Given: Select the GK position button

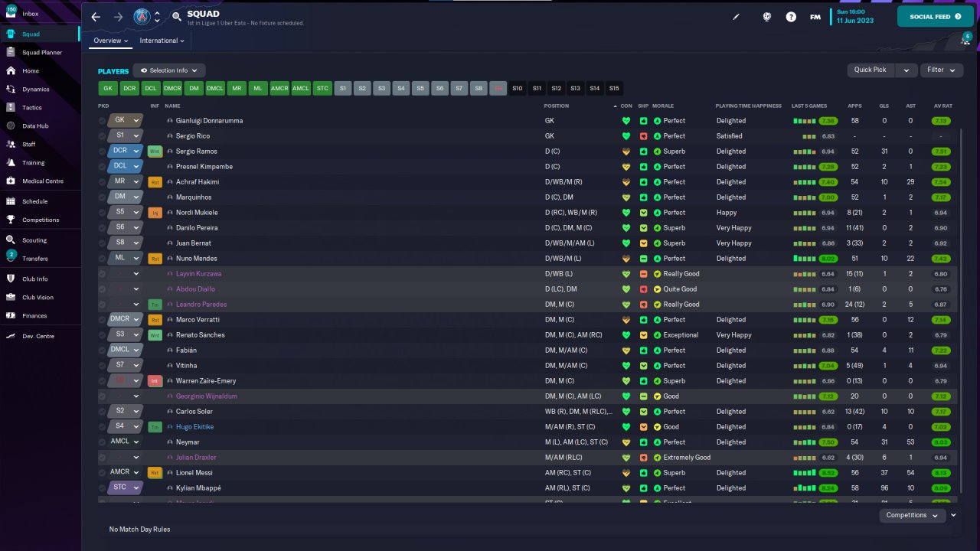Looking at the screenshot, I should click(x=107, y=88).
